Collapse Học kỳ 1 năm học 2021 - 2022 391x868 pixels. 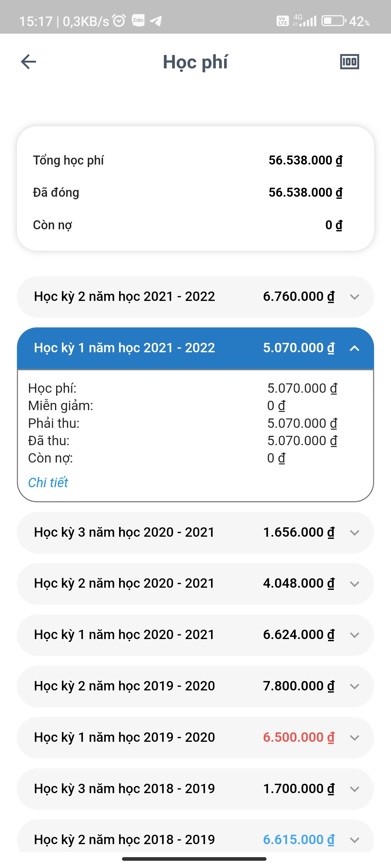tap(354, 348)
